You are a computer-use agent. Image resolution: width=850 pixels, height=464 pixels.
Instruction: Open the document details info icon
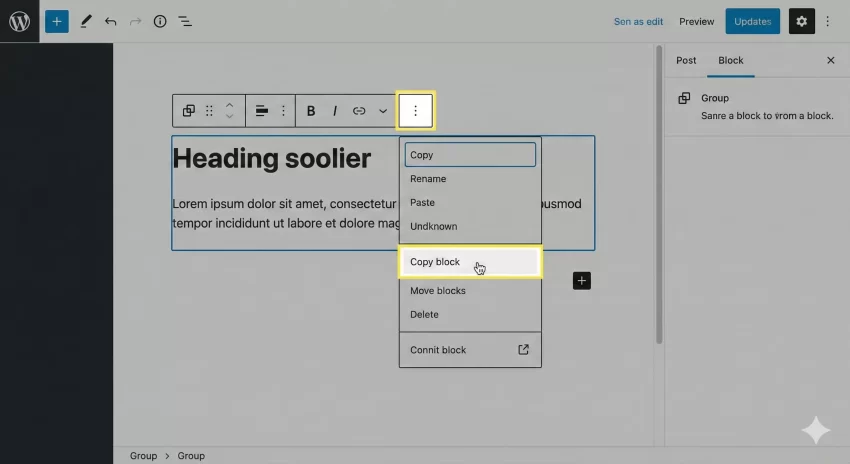point(160,21)
